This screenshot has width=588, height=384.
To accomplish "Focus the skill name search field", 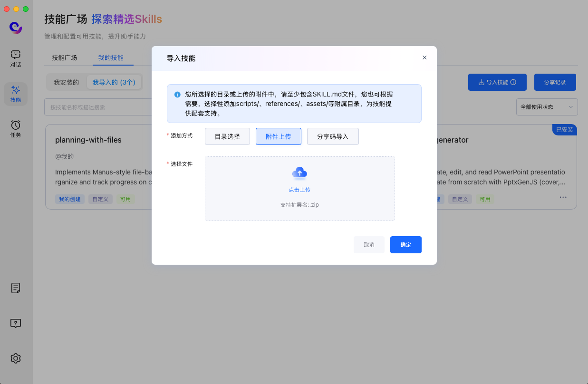I will 98,107.
